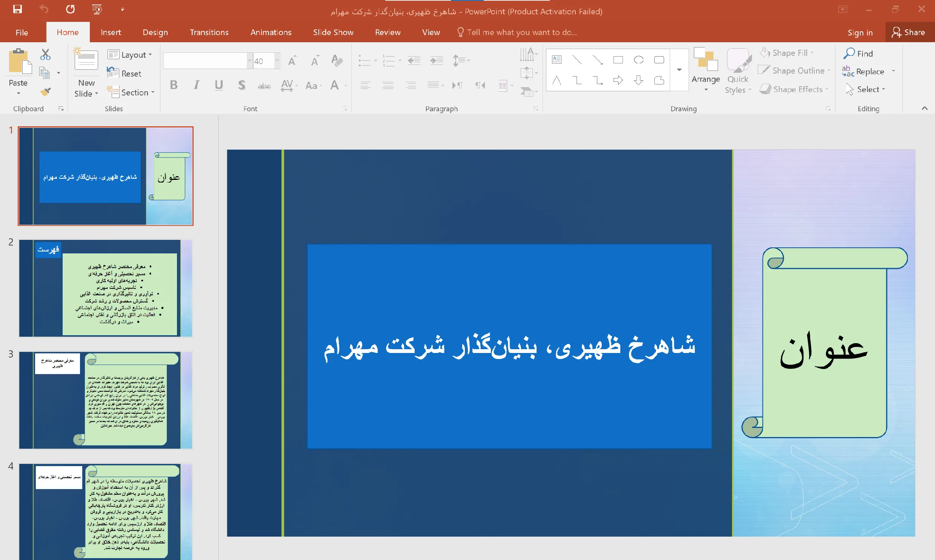
Task: Increase list indent level
Action: 437,60
